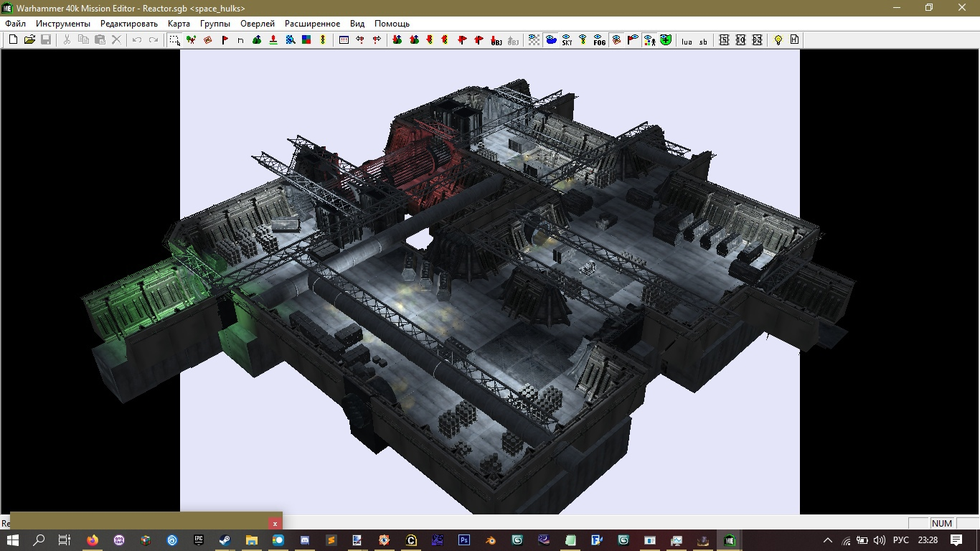Open the Оверлей menu

[258, 24]
